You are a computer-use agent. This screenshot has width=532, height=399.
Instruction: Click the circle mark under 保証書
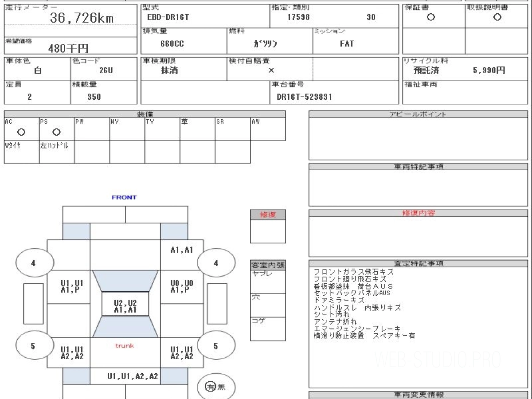pyautogui.click(x=430, y=17)
